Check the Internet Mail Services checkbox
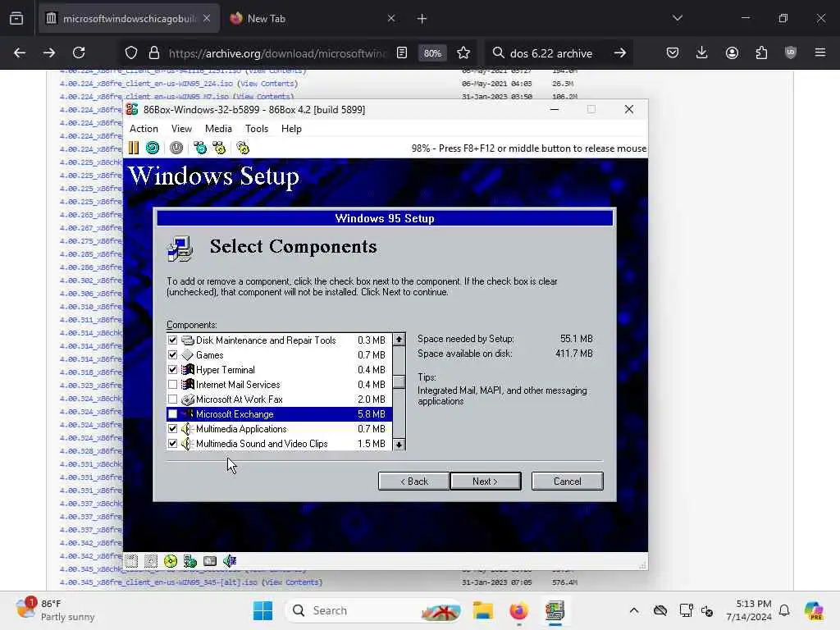Viewport: 840px width, 630px height. click(172, 384)
